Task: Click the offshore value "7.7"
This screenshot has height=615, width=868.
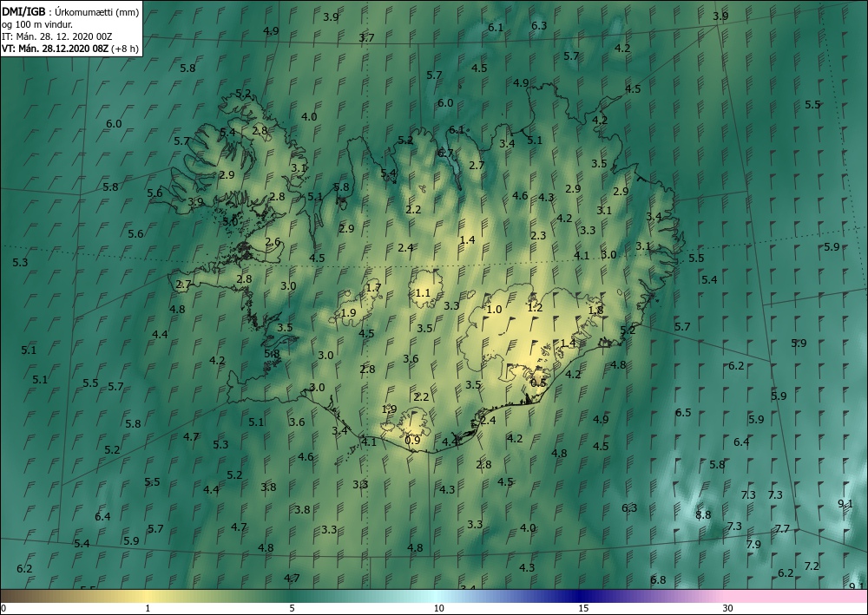Action: point(782,529)
